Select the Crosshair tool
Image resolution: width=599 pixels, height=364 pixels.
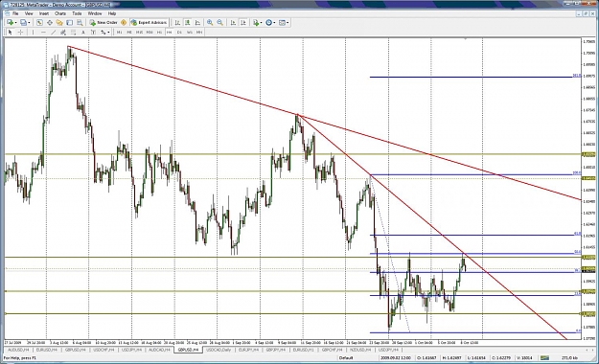(x=20, y=32)
